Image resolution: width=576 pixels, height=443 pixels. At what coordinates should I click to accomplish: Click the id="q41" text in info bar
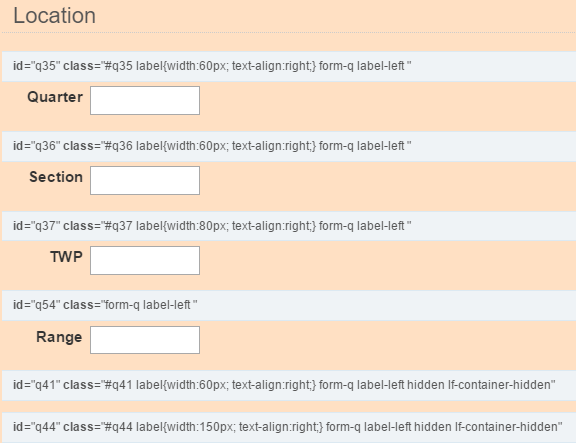[x=37, y=385]
